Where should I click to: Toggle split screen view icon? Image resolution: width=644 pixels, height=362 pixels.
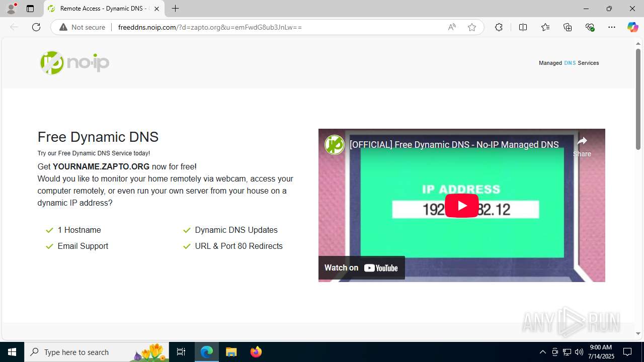click(523, 27)
